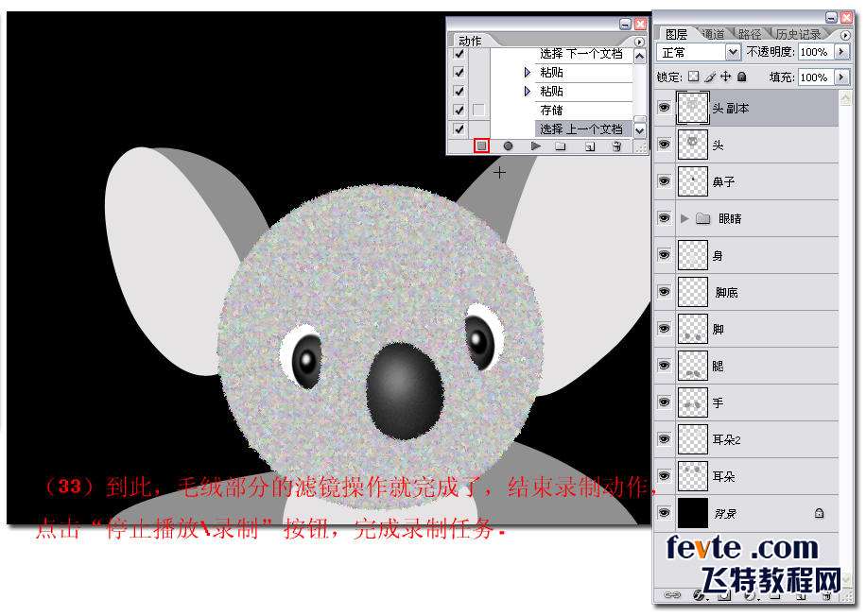The height and width of the screenshot is (616, 866).
Task: Toggle lock image pixels brush icon
Action: (x=710, y=77)
